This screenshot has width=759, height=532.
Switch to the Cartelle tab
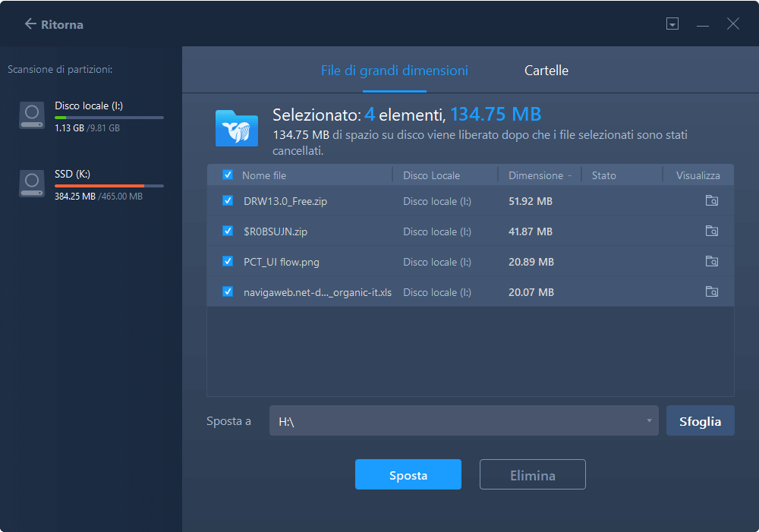pyautogui.click(x=546, y=71)
